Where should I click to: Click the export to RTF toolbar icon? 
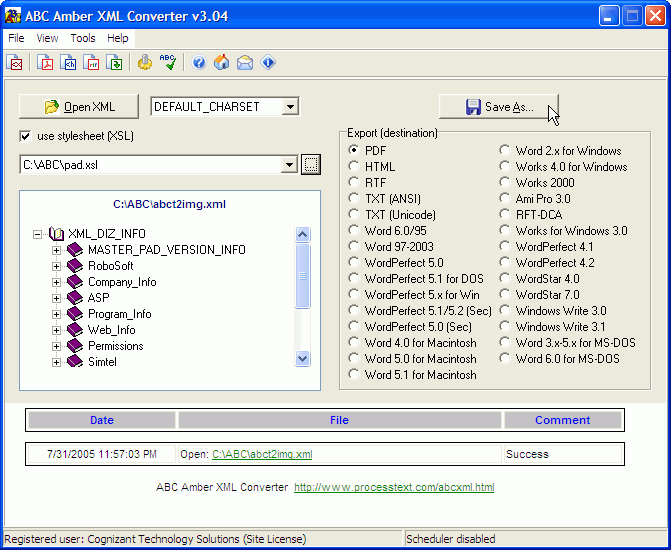91,62
